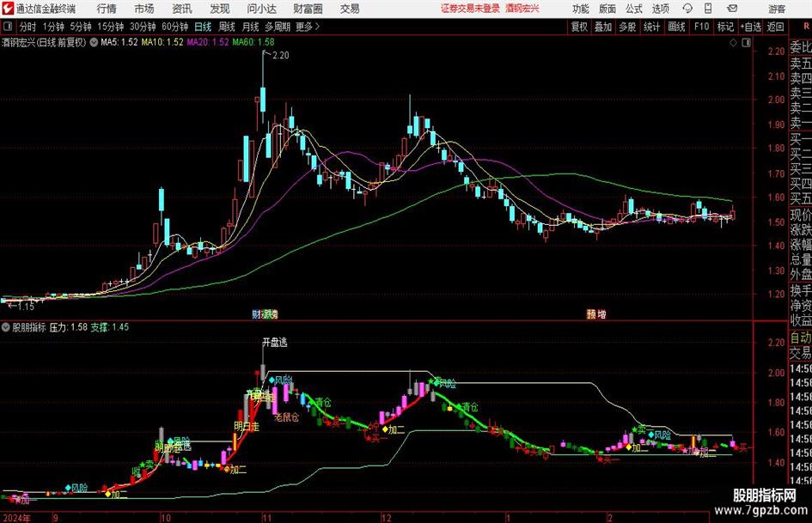This screenshot has height=523, width=812.
Task: Click the 叠加 overlay toolbar button
Action: 603,27
